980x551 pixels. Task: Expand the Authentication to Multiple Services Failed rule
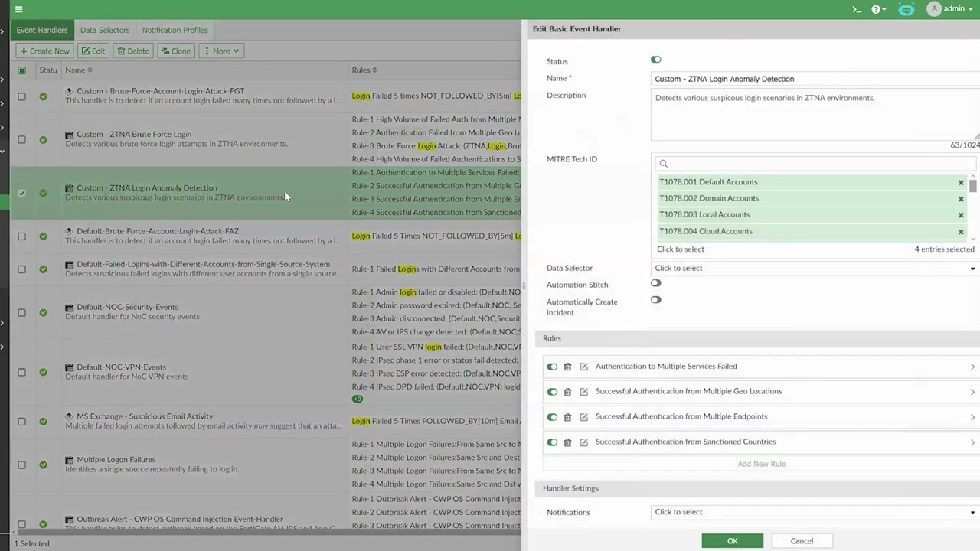pos(972,367)
